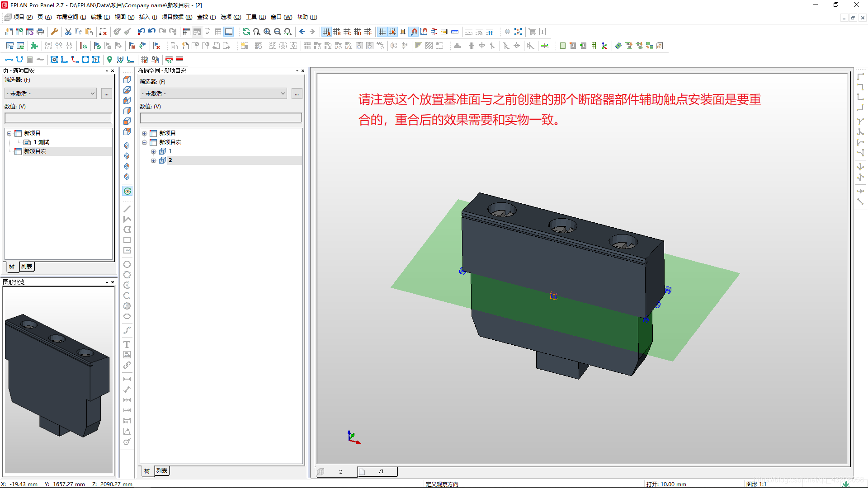Click the Cut scissors icon
This screenshot has height=488, width=868.
click(68, 32)
